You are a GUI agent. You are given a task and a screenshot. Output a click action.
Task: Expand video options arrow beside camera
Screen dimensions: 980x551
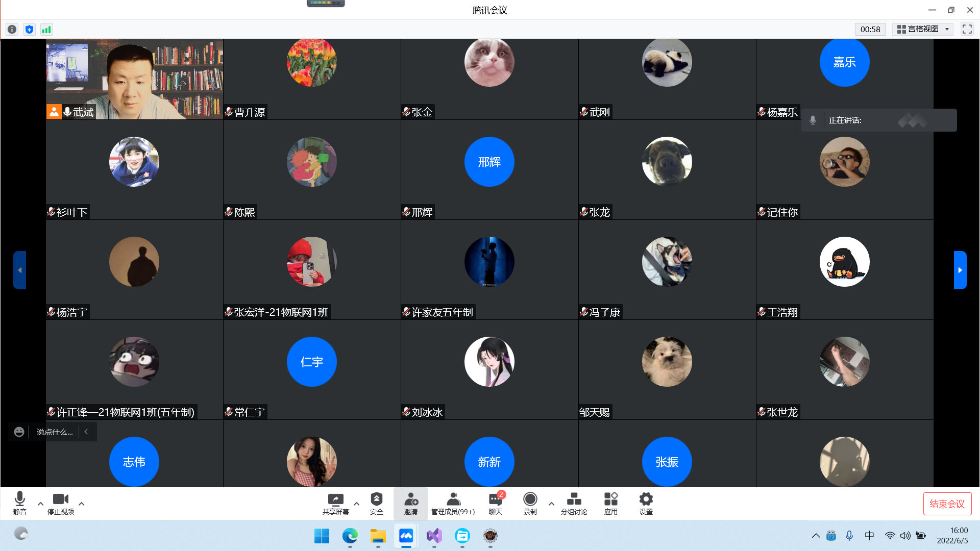point(81,504)
